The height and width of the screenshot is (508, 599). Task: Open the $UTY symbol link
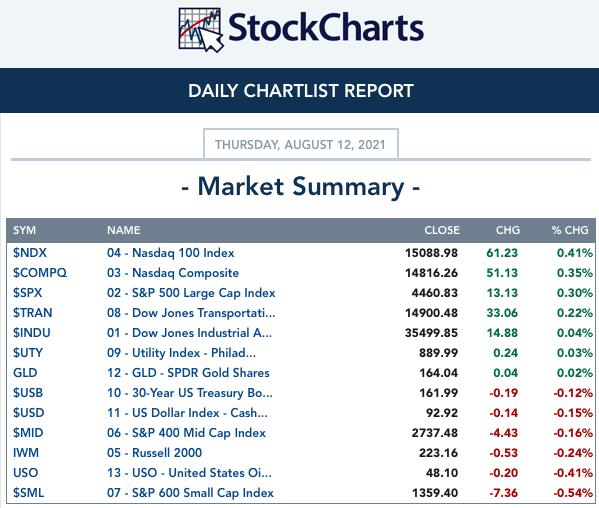point(28,353)
